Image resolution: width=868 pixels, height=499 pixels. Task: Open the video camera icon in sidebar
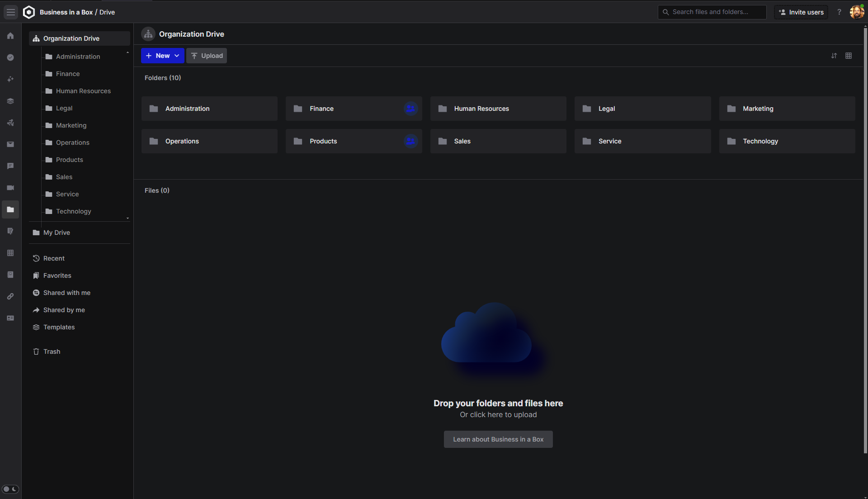tap(10, 188)
